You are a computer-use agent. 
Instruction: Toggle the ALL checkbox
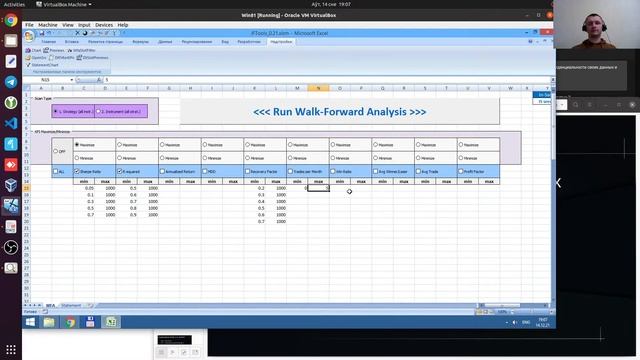point(56,171)
